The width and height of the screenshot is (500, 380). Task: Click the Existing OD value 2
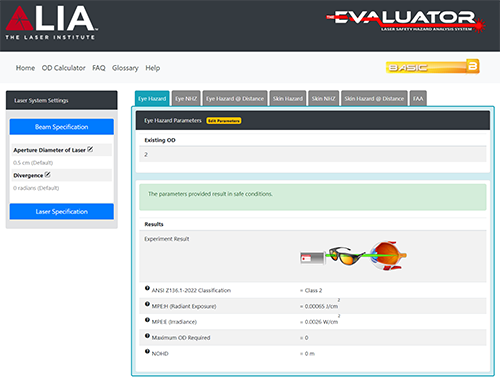pyautogui.click(x=146, y=155)
